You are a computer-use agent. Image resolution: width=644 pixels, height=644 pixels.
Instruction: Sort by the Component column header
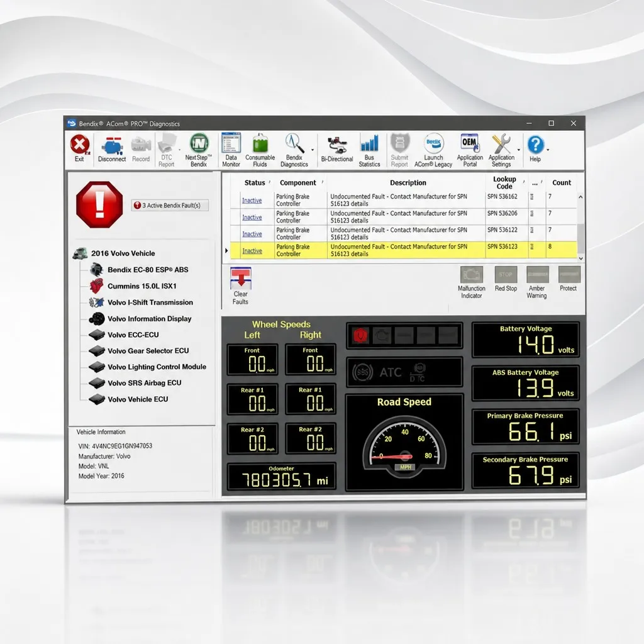tap(297, 183)
